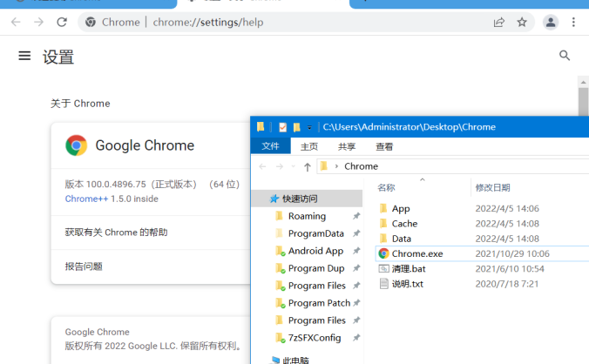Select the Chrome.exe file
589x364 pixels.
coord(417,253)
